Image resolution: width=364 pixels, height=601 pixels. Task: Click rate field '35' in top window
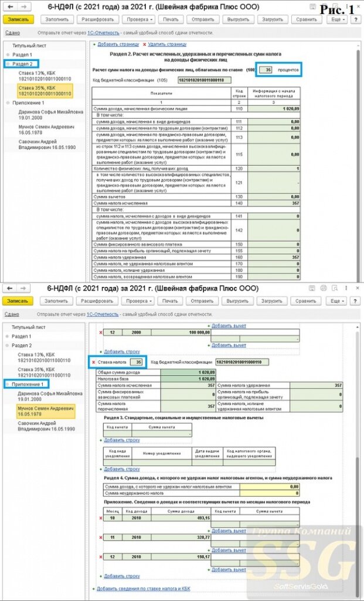click(x=266, y=70)
